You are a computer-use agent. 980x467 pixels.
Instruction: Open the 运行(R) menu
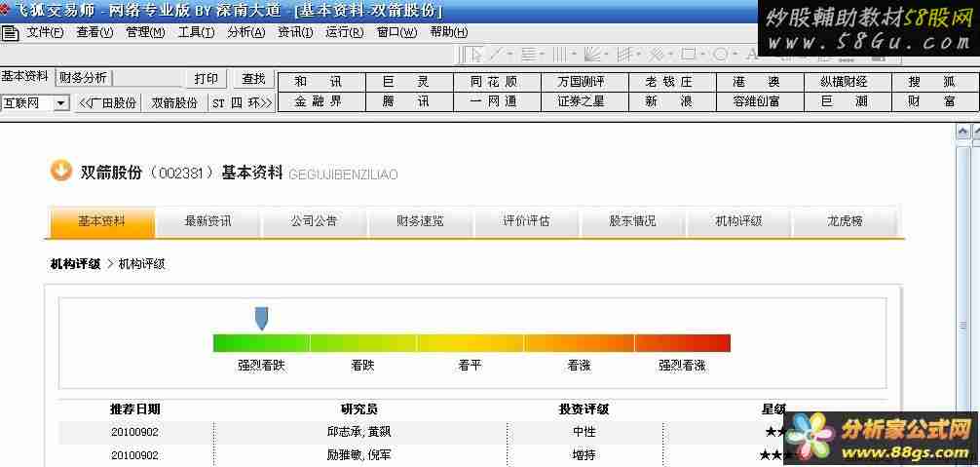point(345,32)
